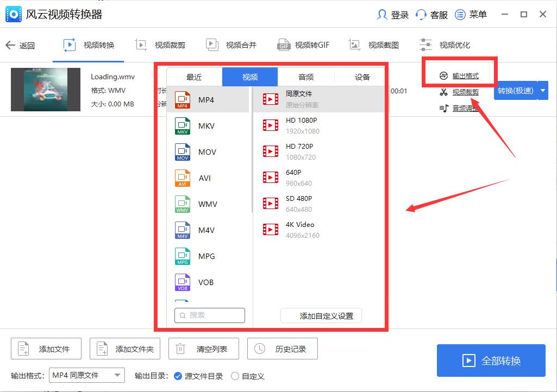Click the Loading.wmv file name
Image resolution: width=557 pixels, height=392 pixels.
click(x=112, y=77)
